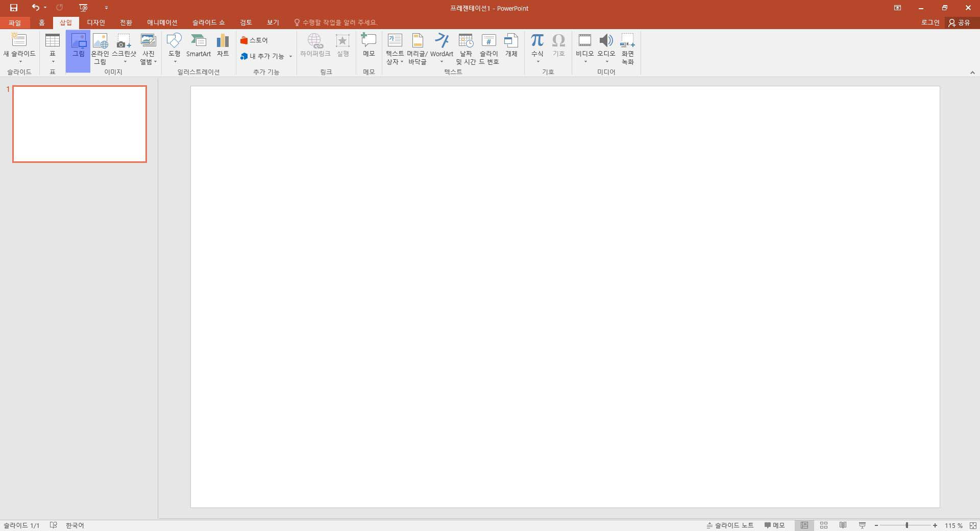
Task: Click the Save icon in quick access toolbar
Action: pos(14,8)
